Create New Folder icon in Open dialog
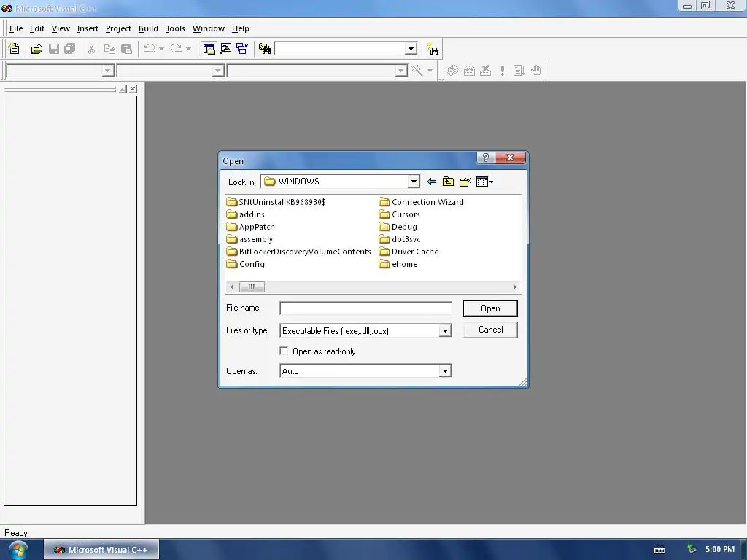Image resolution: width=747 pixels, height=560 pixels. (465, 182)
